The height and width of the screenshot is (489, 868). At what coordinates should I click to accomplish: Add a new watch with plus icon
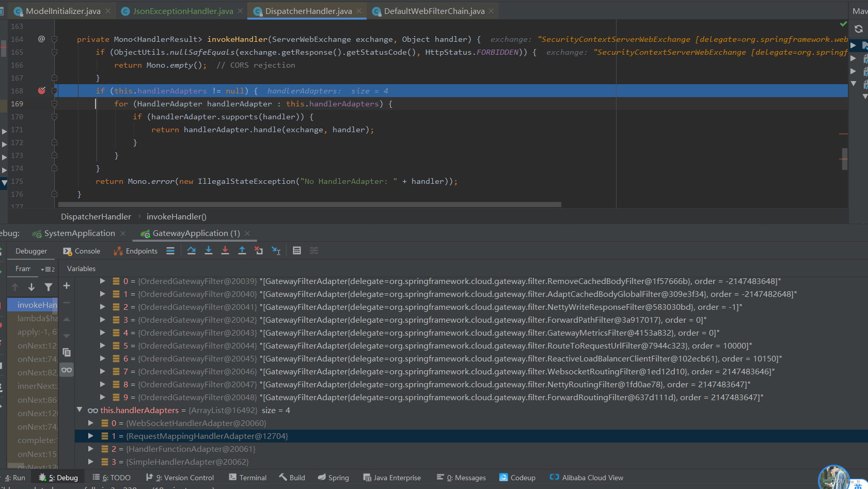(x=67, y=286)
